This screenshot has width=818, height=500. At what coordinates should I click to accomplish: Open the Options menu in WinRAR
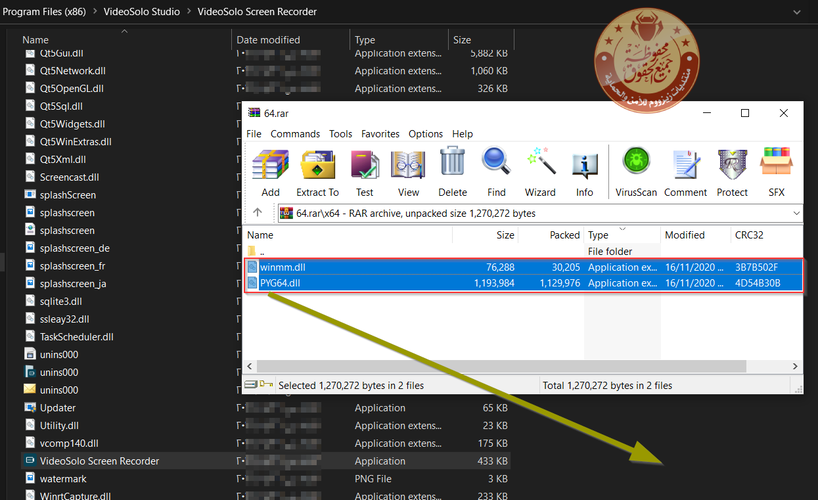pyautogui.click(x=426, y=134)
